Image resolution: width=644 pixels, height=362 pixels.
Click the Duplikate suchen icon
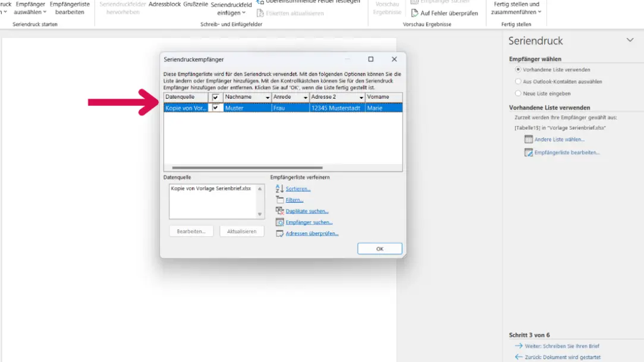(x=279, y=211)
